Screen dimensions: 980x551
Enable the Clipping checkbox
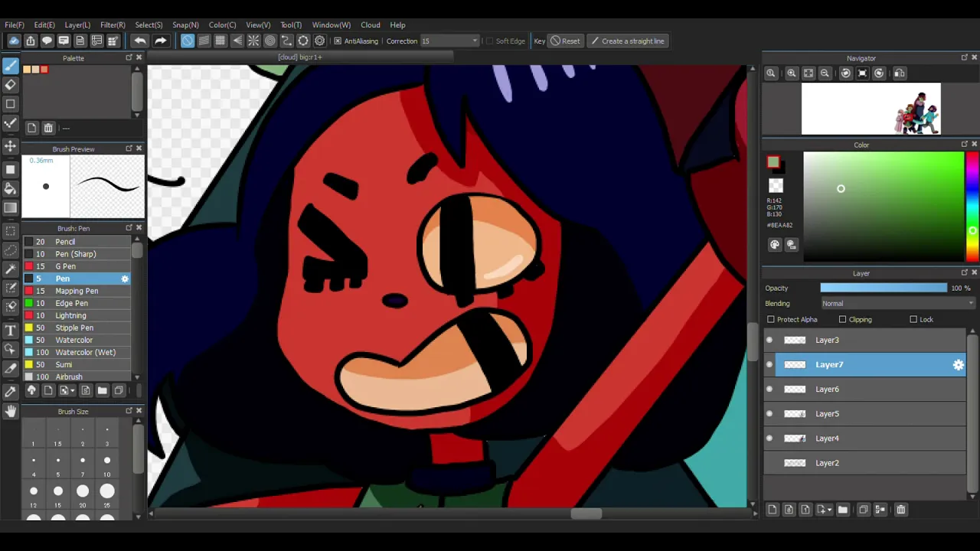click(x=842, y=319)
